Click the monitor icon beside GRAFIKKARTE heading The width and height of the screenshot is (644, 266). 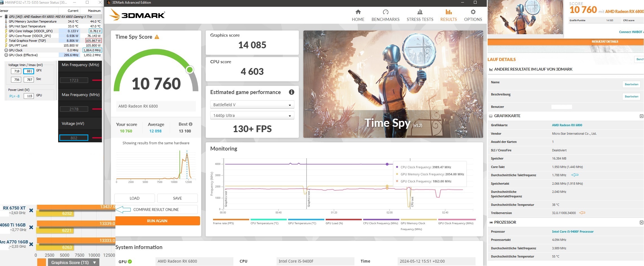(x=491, y=116)
